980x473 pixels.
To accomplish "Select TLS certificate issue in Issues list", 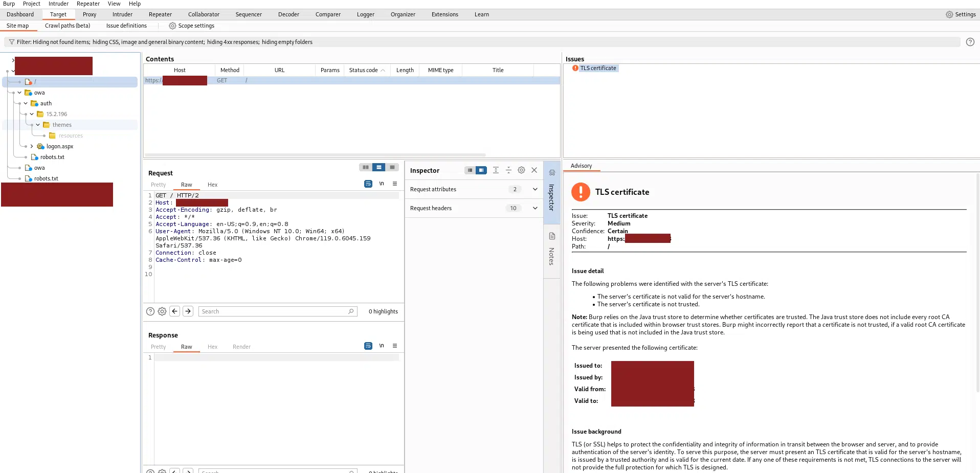I will coord(598,68).
